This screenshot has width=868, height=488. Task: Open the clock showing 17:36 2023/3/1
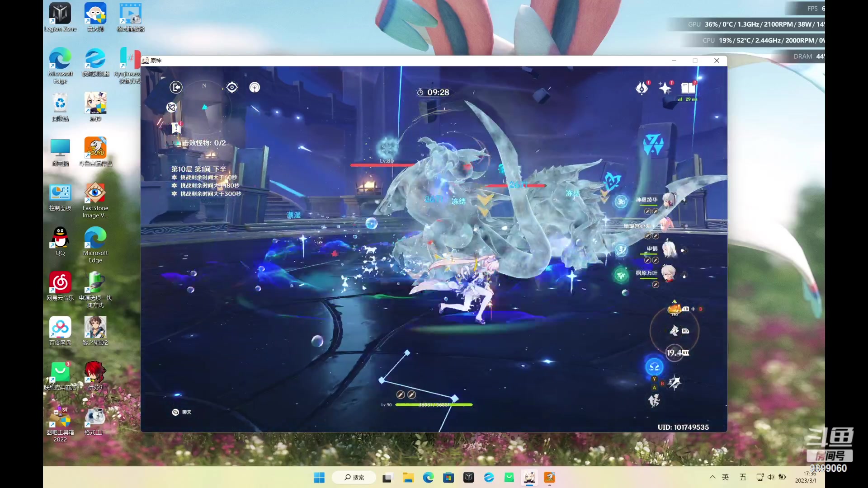coord(807,477)
